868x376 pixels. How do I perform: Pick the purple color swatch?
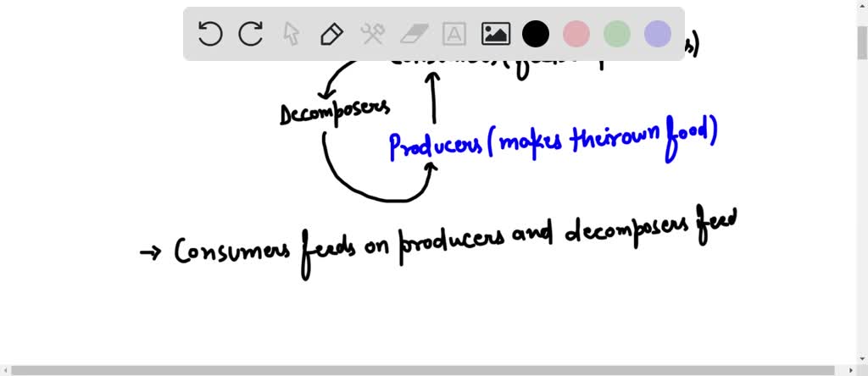pos(658,34)
